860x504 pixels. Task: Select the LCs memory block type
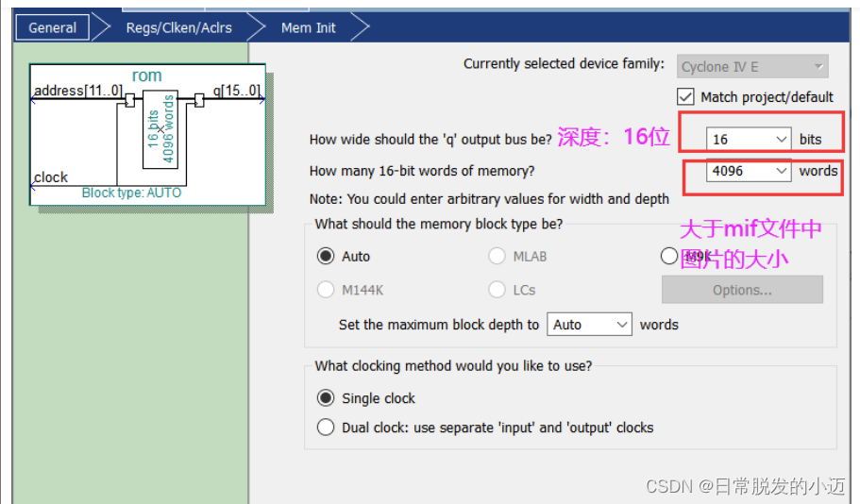(497, 290)
